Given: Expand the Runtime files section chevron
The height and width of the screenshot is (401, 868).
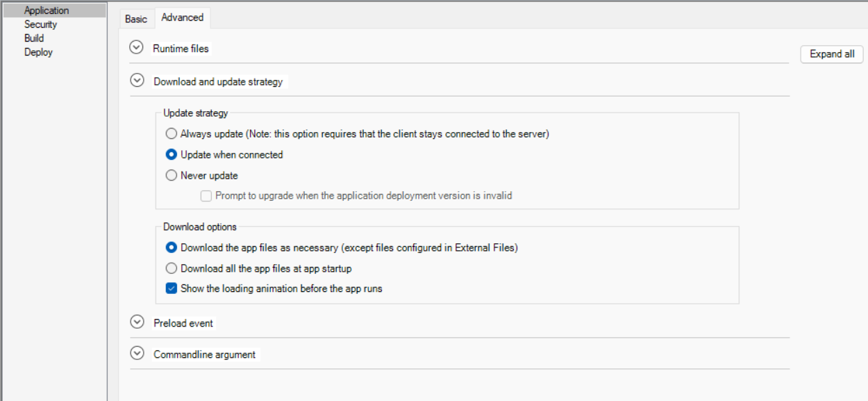Looking at the screenshot, I should coord(136,48).
